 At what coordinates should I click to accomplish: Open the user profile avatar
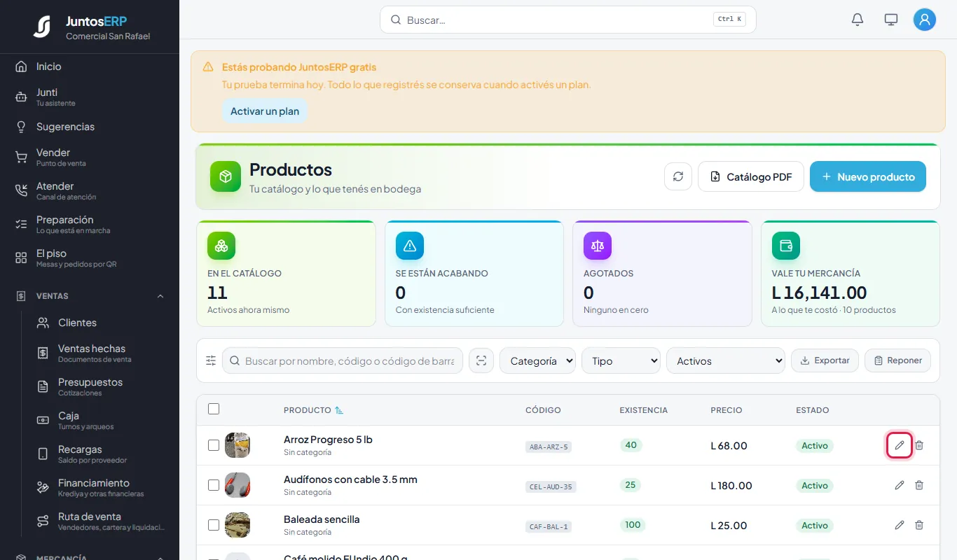pyautogui.click(x=925, y=20)
